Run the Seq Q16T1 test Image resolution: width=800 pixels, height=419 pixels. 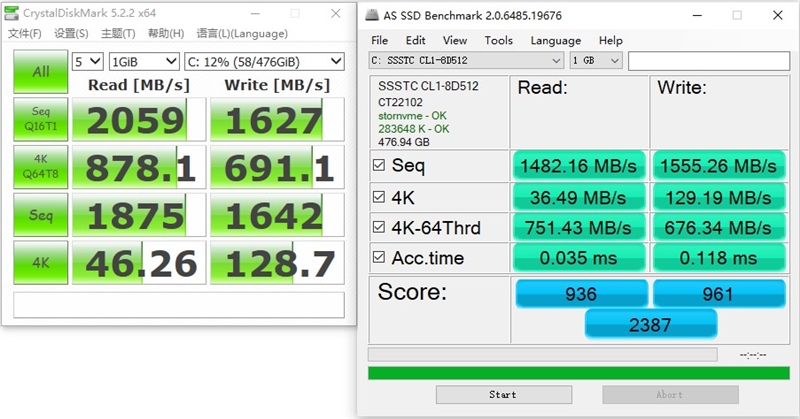coord(41,119)
